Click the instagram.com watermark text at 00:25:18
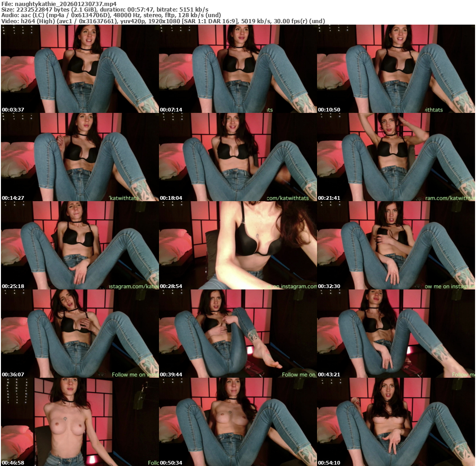 click(133, 287)
